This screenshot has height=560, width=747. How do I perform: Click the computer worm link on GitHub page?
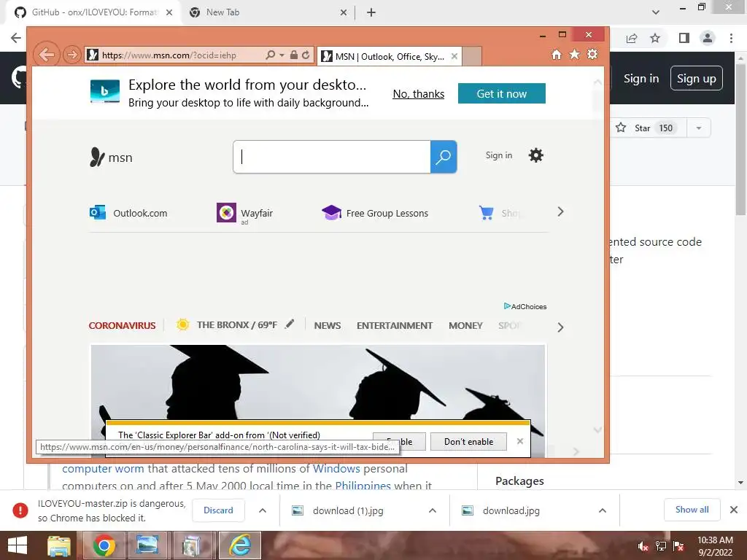pyautogui.click(x=103, y=469)
